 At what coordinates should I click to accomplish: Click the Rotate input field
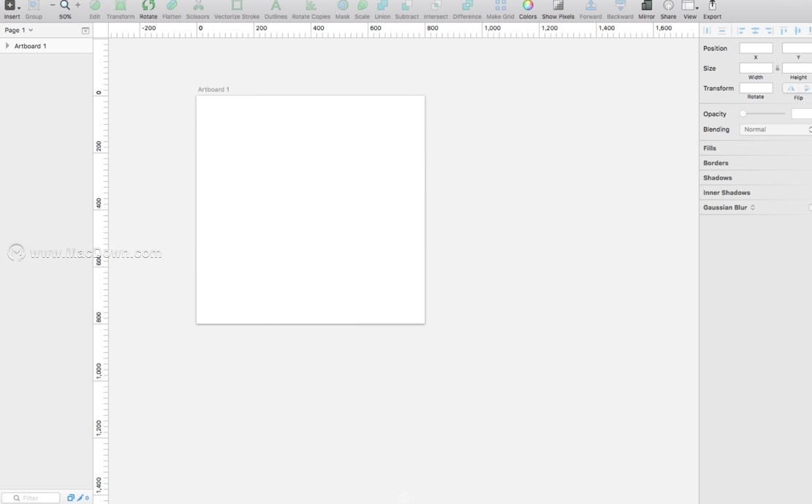[756, 88]
